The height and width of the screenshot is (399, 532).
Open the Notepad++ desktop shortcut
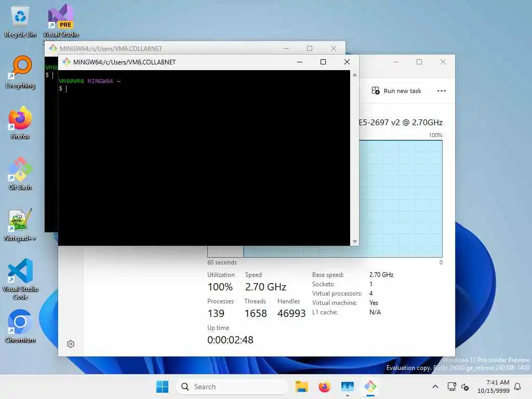pyautogui.click(x=20, y=224)
